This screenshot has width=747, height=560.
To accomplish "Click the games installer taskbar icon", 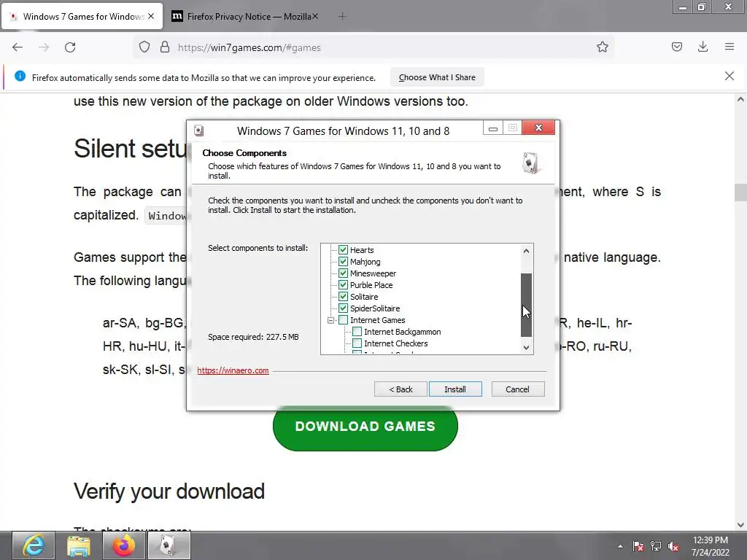I will click(169, 545).
